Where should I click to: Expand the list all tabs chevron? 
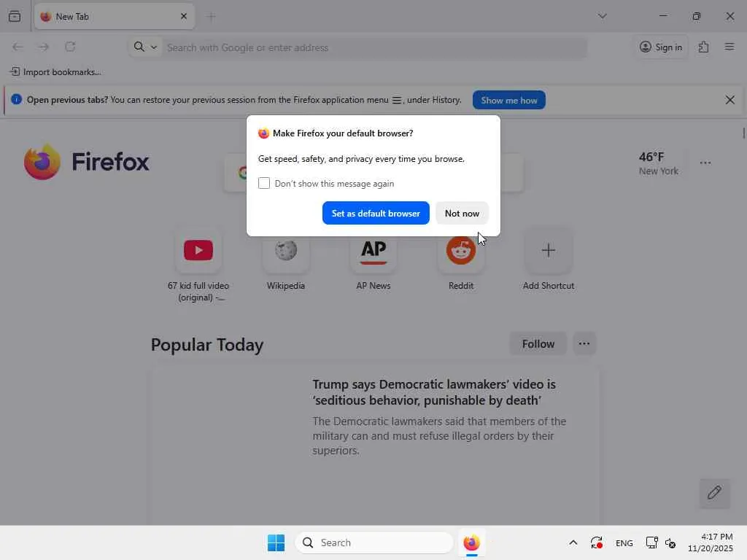(602, 16)
